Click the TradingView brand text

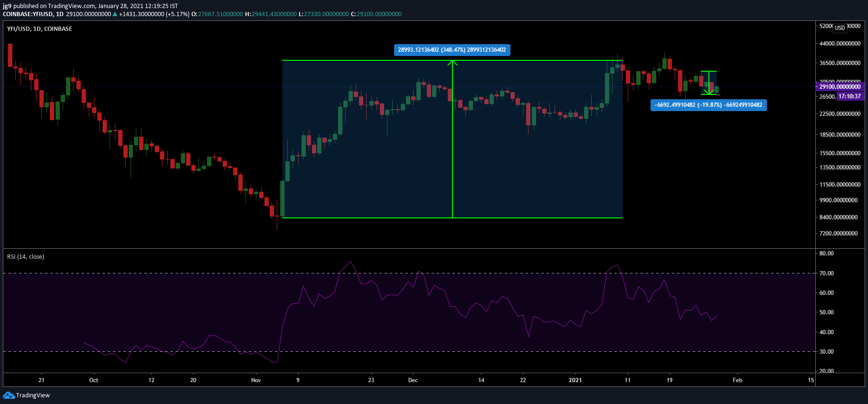(33, 395)
